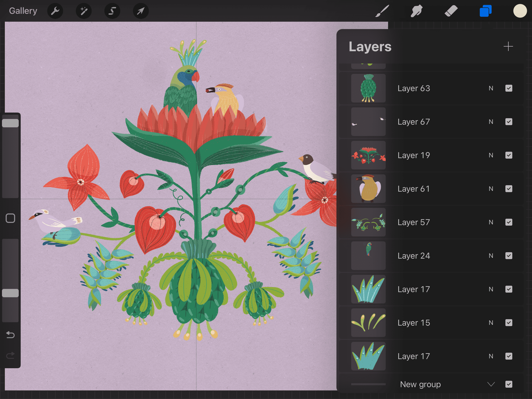Select the Smudge tool
Image resolution: width=532 pixels, height=399 pixels.
416,11
